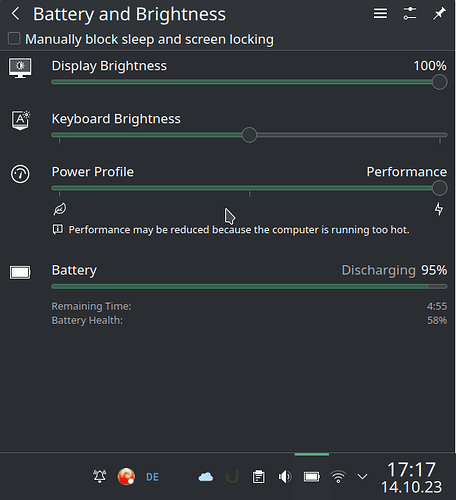Go back using the left arrow

click(x=16, y=14)
